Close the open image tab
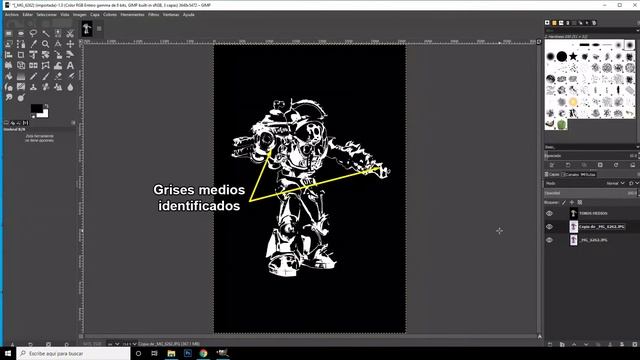 [99, 29]
